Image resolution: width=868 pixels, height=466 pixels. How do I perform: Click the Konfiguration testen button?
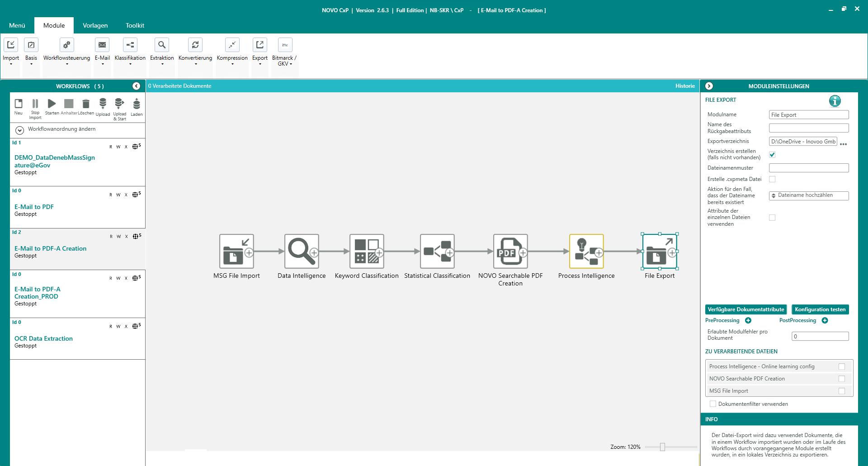tap(820, 309)
